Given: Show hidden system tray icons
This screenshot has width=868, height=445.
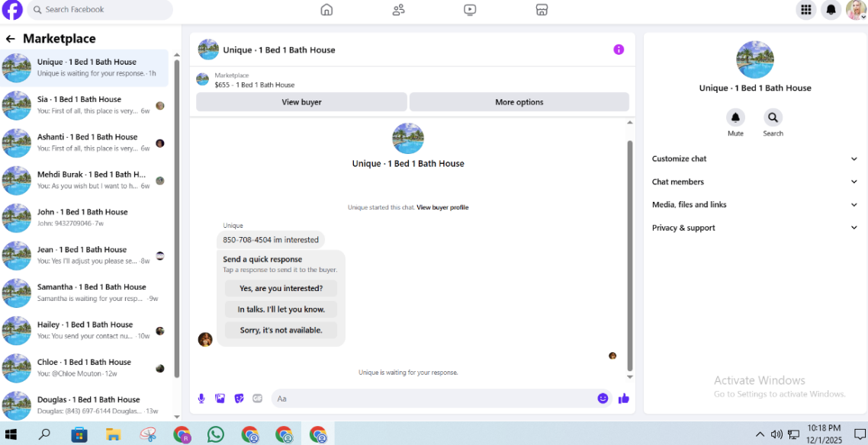Looking at the screenshot, I should [x=760, y=434].
